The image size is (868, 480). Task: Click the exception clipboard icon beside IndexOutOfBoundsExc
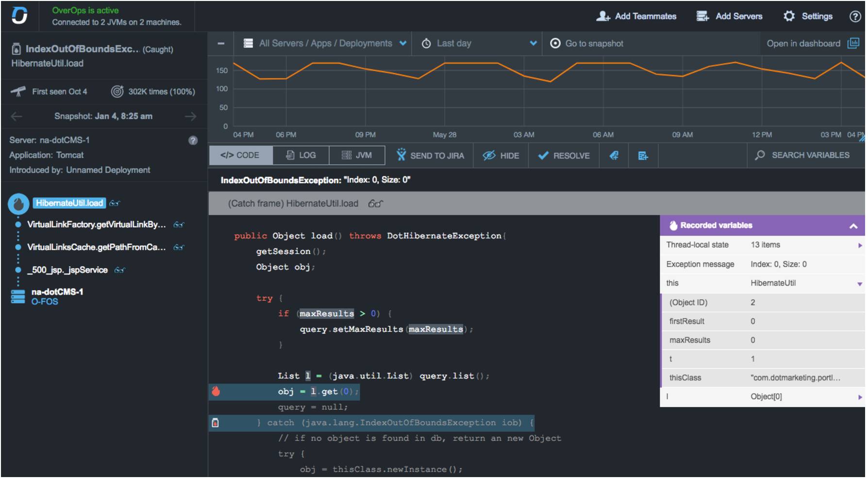click(16, 49)
